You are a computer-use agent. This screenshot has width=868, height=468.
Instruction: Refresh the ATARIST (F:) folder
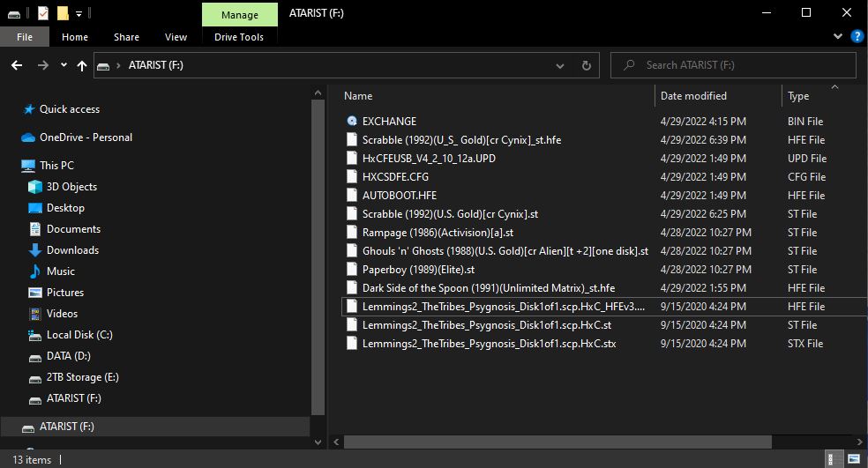(x=587, y=65)
